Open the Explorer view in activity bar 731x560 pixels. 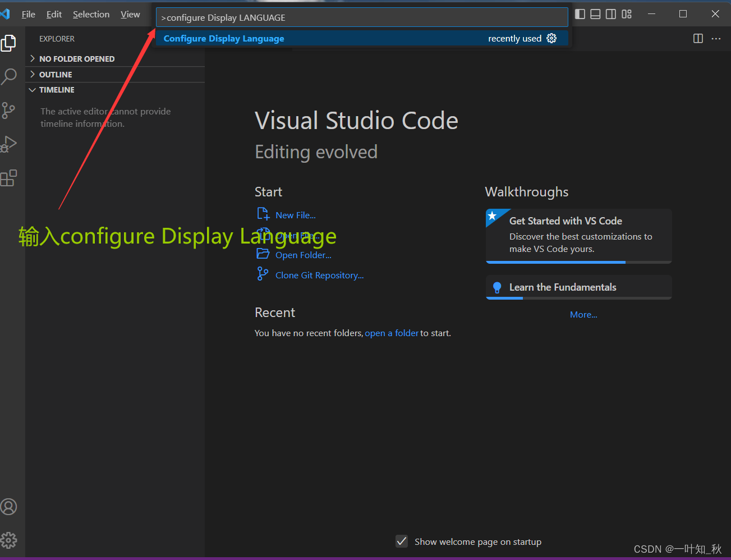pyautogui.click(x=8, y=43)
